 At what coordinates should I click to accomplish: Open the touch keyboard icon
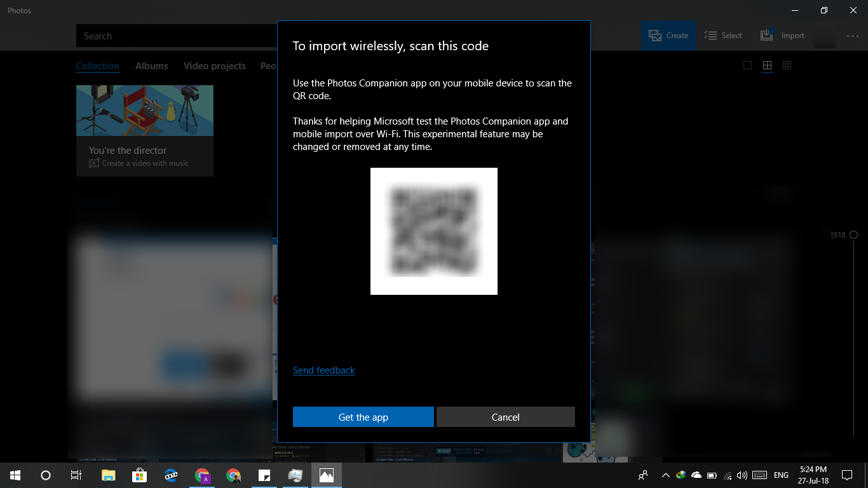point(759,475)
